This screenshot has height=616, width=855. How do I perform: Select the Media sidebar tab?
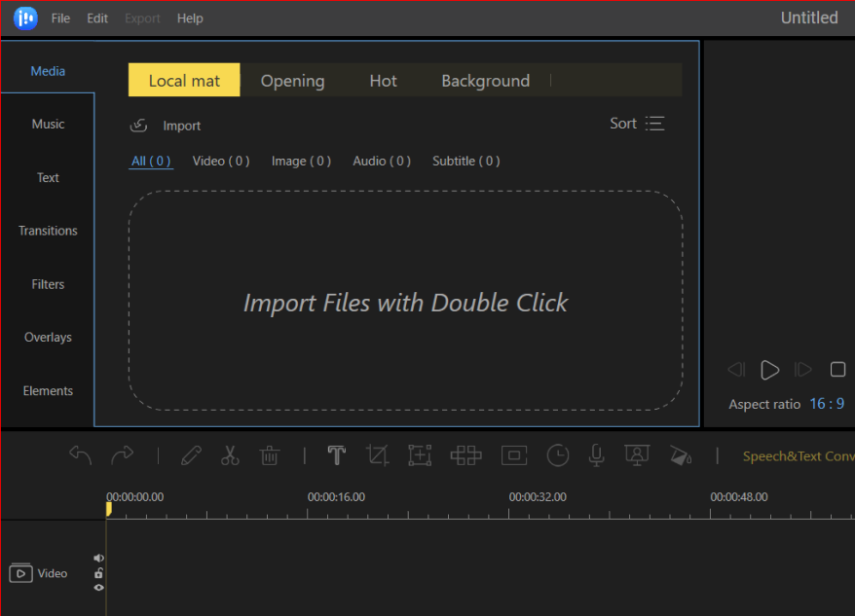tap(48, 71)
